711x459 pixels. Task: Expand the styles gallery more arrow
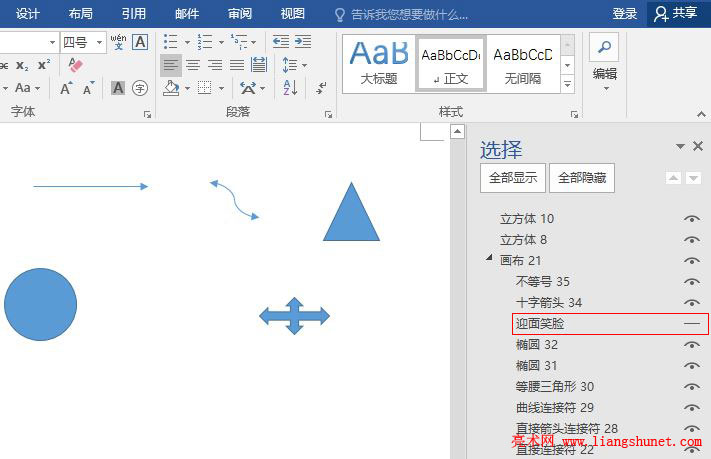click(567, 84)
